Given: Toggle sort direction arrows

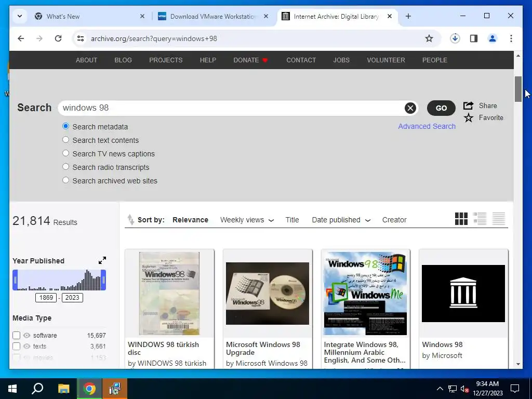Looking at the screenshot, I should pyautogui.click(x=130, y=220).
